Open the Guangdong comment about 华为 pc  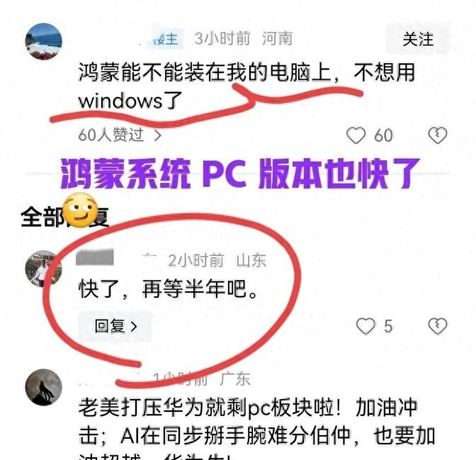(256, 425)
